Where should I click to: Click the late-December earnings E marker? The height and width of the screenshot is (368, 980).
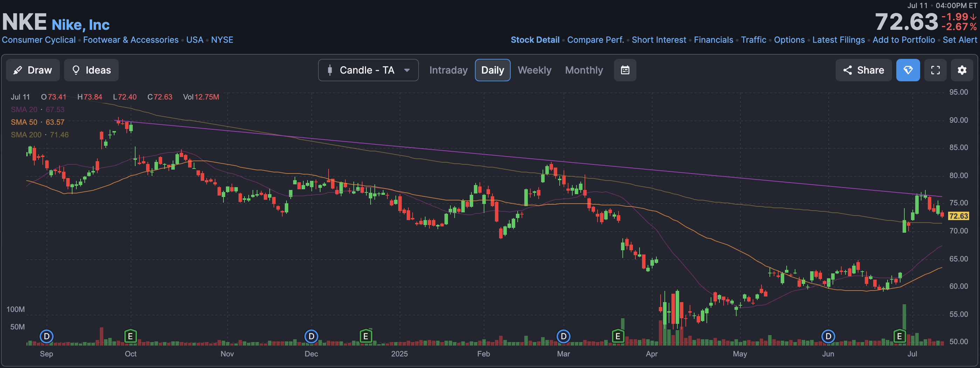(x=366, y=336)
